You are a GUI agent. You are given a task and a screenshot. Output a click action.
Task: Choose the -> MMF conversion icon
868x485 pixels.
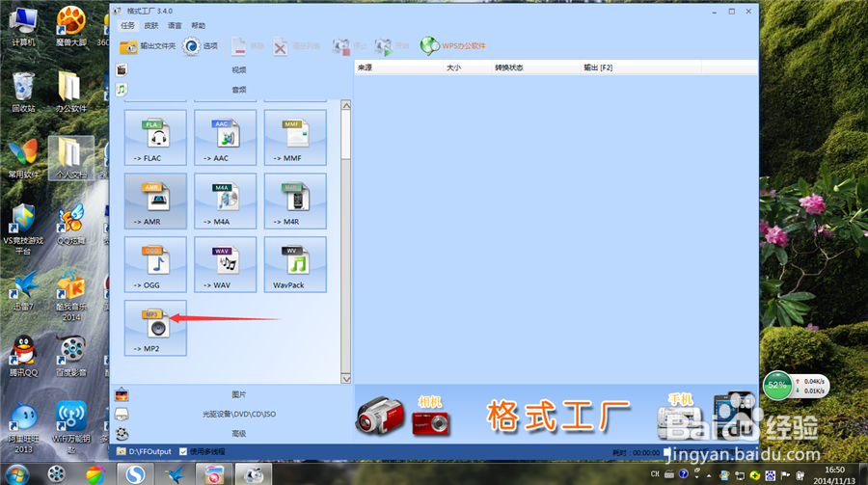coord(295,137)
